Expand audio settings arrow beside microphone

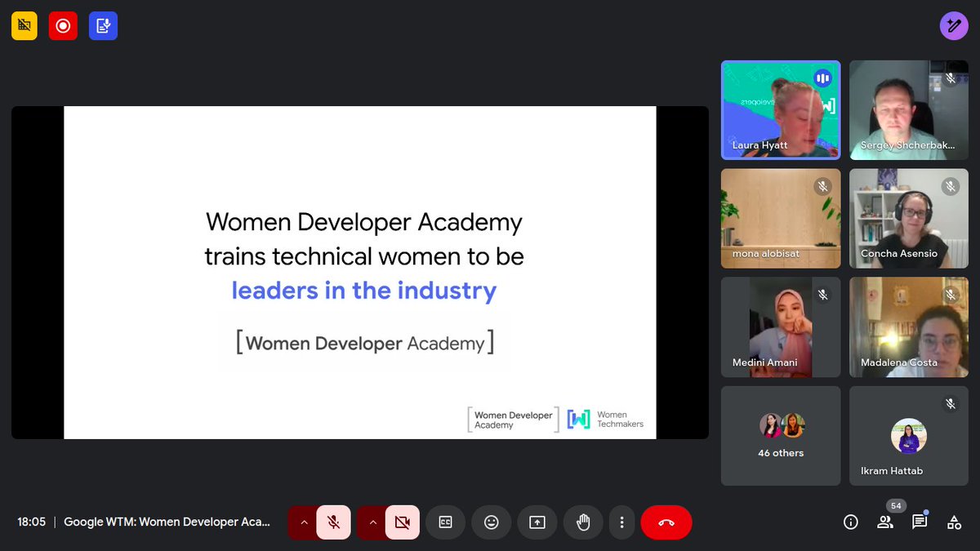(303, 522)
